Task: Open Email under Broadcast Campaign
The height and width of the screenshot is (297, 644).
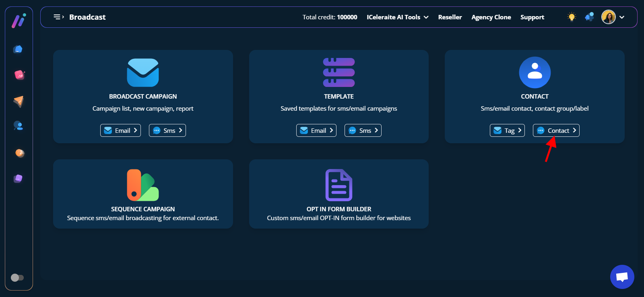Action: point(120,130)
